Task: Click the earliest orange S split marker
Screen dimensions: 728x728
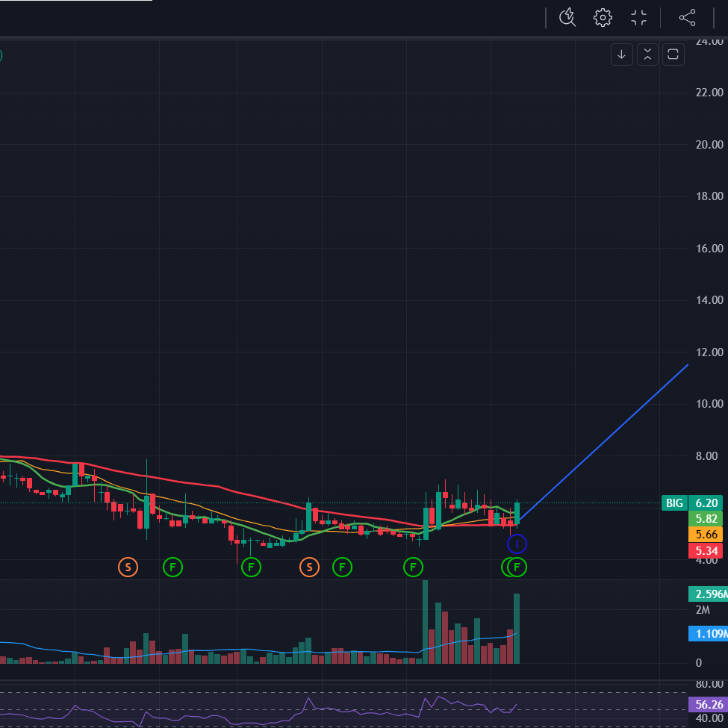Action: point(128,567)
